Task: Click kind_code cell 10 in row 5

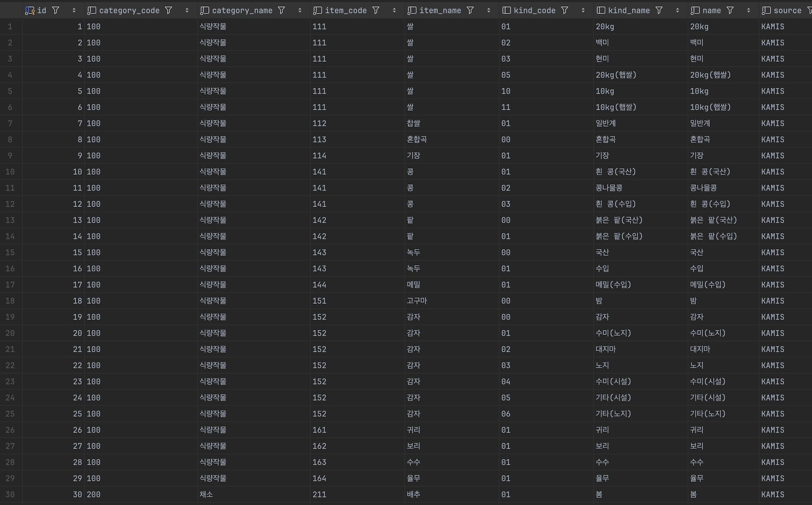Action: 506,91
